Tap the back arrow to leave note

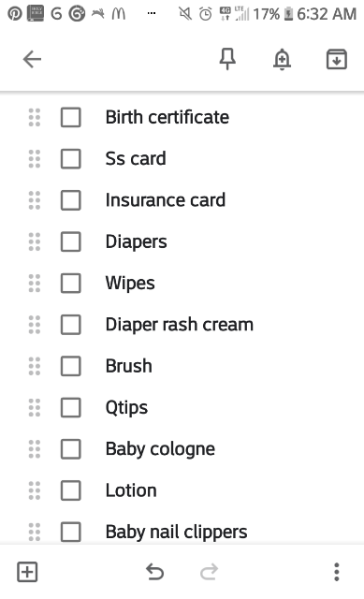(x=32, y=60)
